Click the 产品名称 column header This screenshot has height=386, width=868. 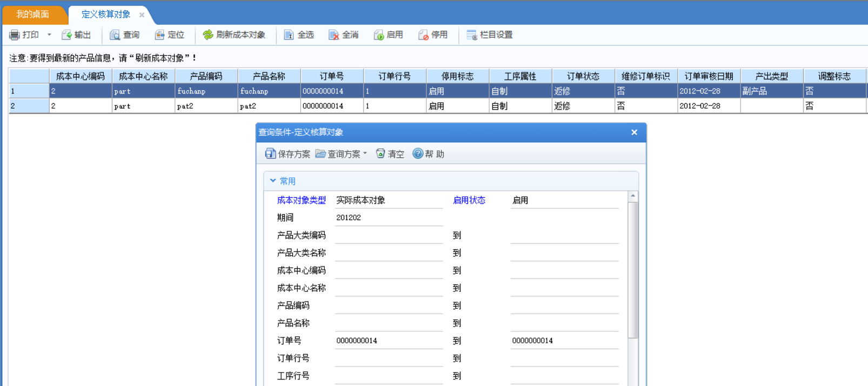point(269,76)
